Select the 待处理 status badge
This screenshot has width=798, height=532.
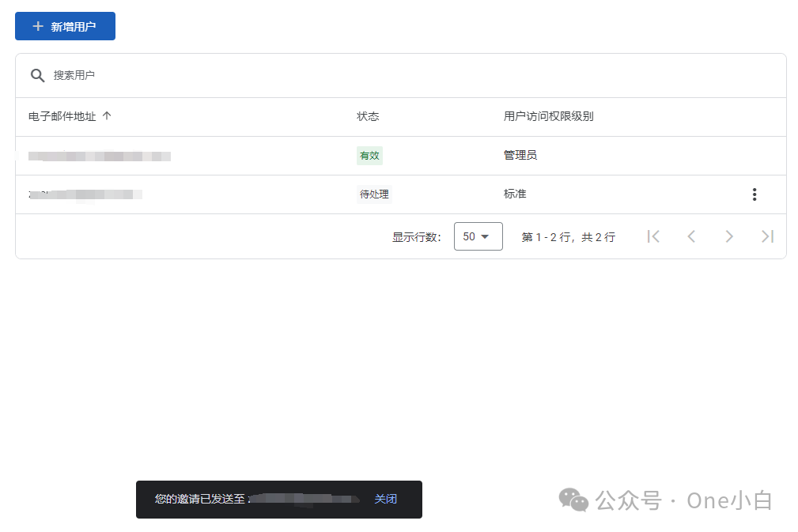[374, 194]
